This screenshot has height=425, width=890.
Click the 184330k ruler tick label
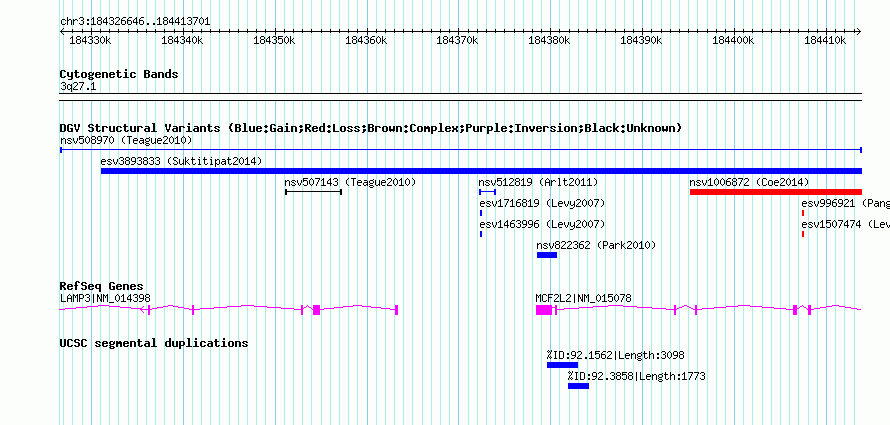pos(89,41)
